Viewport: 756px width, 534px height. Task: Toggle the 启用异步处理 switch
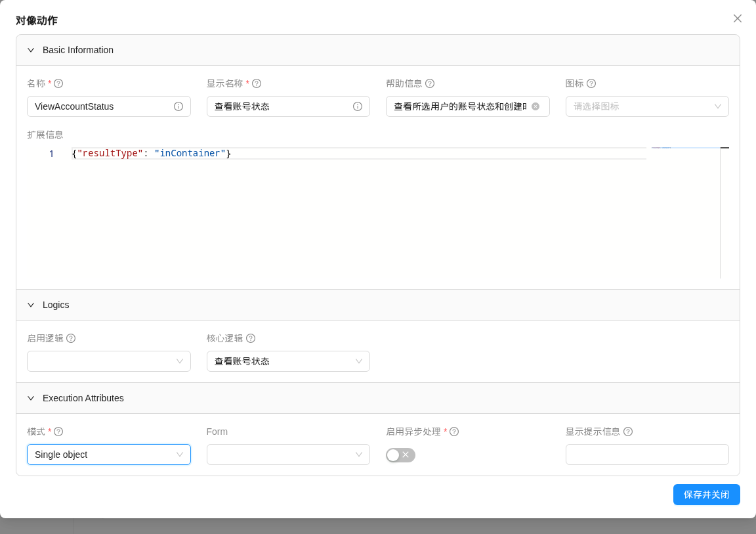(400, 455)
